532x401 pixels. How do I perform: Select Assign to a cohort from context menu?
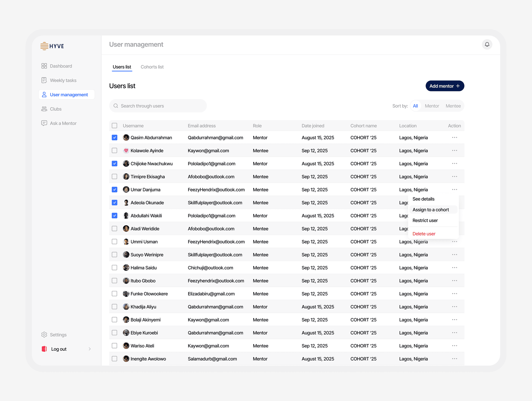(x=431, y=210)
